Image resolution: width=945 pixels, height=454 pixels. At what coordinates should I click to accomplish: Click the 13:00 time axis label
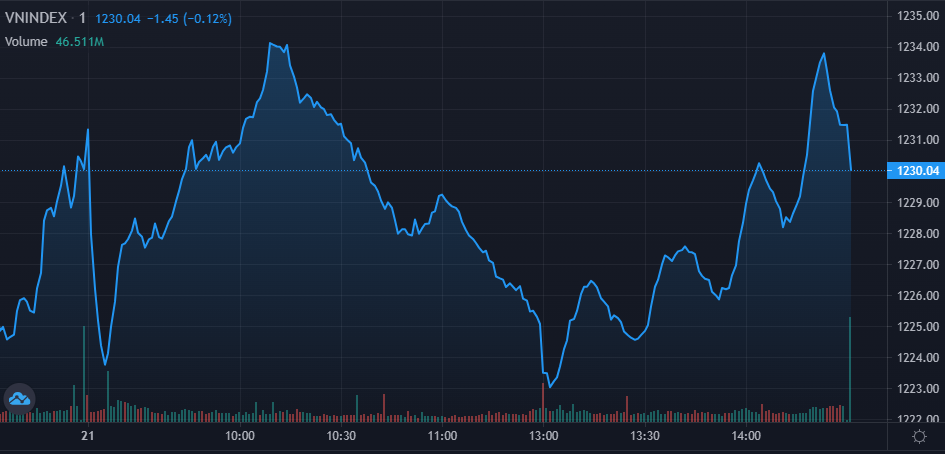(543, 436)
